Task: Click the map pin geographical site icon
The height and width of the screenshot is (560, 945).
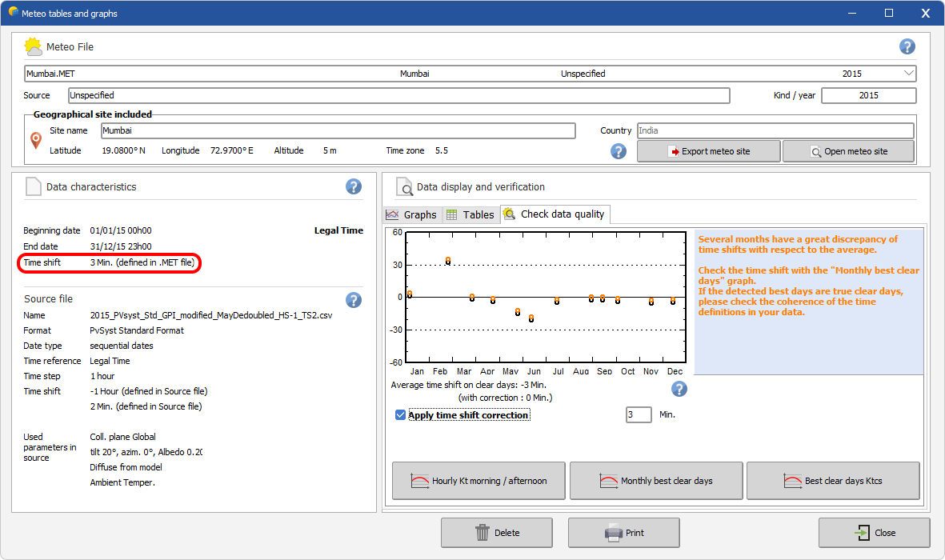Action: pos(36,141)
